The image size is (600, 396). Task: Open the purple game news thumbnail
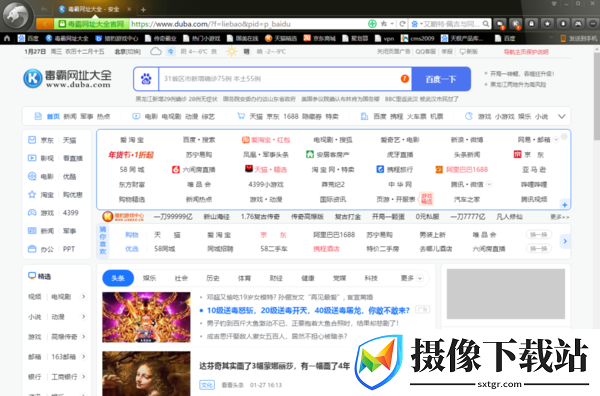146,317
